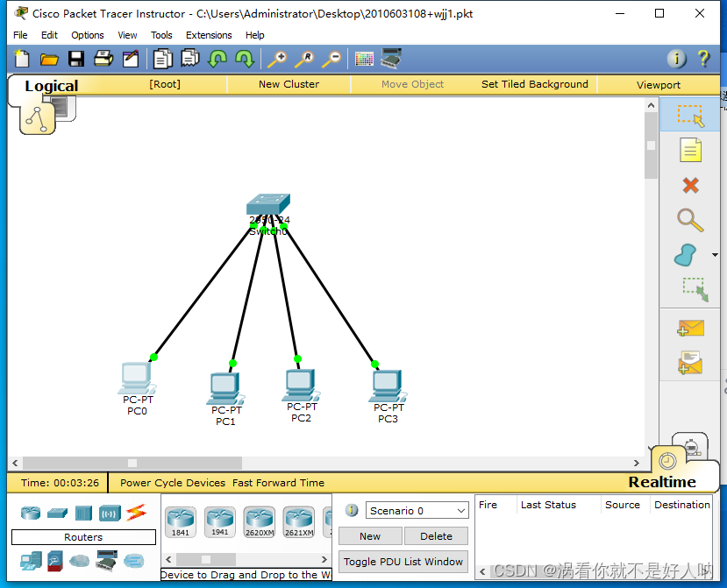Choose the Place Note tool

690,150
